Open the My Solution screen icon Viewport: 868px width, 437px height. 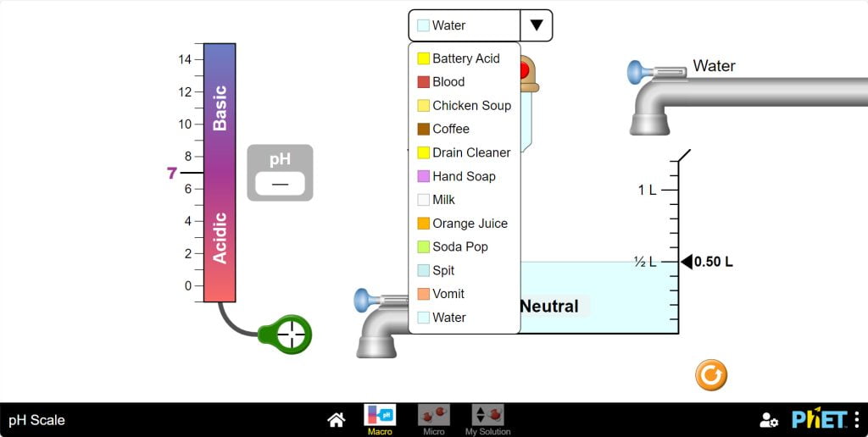coord(487,415)
